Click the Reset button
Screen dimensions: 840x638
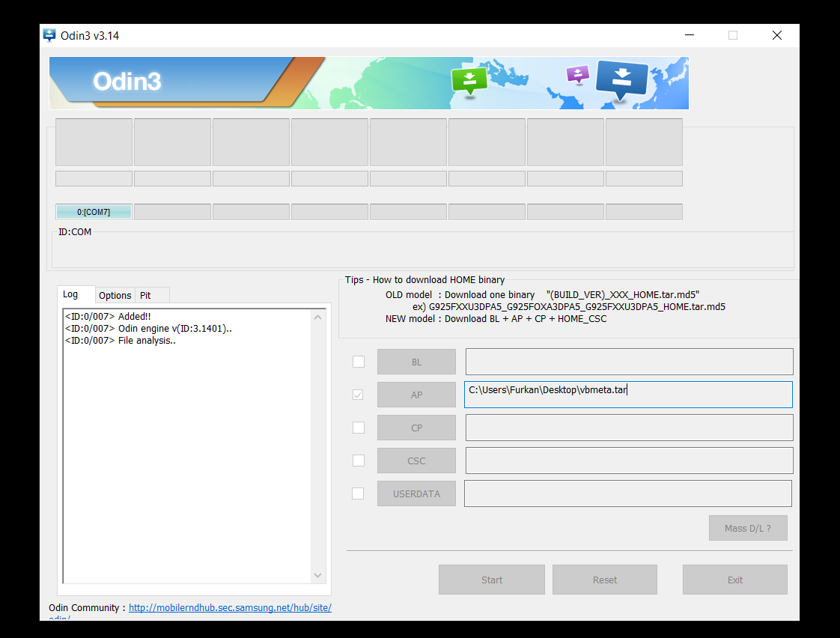[x=605, y=580]
